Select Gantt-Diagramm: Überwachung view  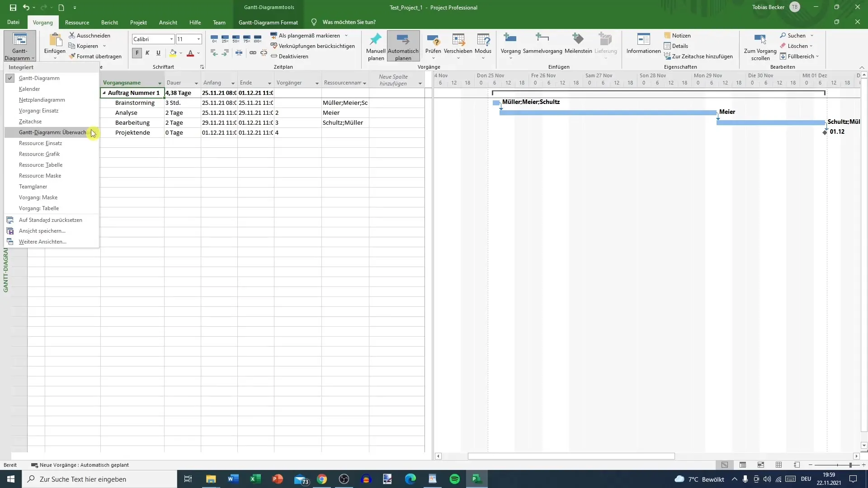coord(52,131)
